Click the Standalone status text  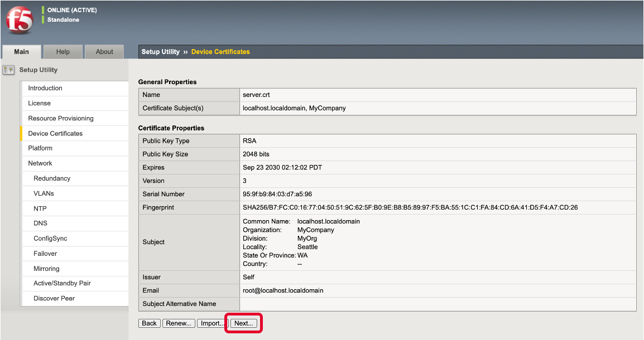[x=63, y=20]
